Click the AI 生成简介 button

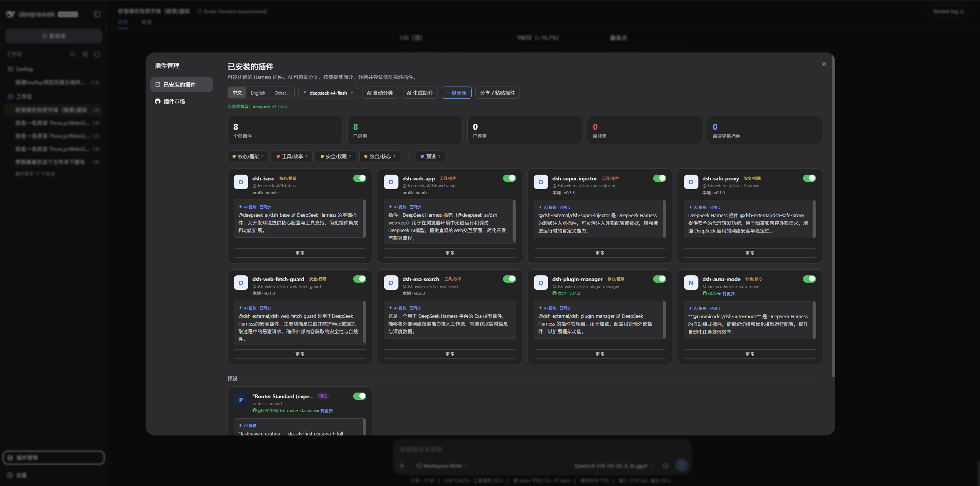(x=420, y=93)
